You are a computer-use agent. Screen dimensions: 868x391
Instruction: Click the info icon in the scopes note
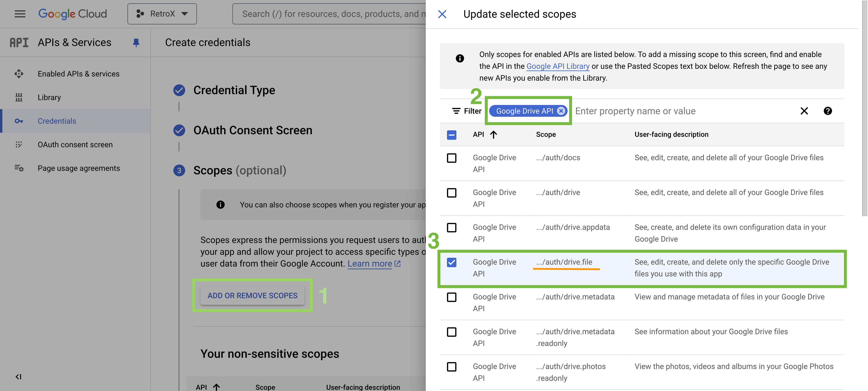click(220, 205)
